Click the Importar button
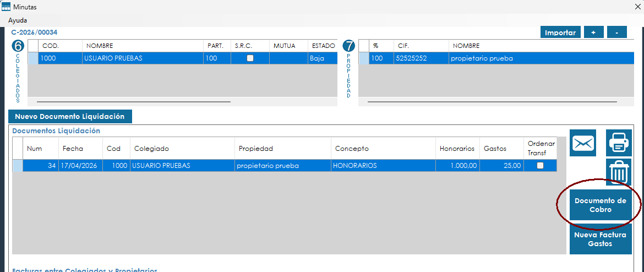This screenshot has width=644, height=272. point(560,32)
